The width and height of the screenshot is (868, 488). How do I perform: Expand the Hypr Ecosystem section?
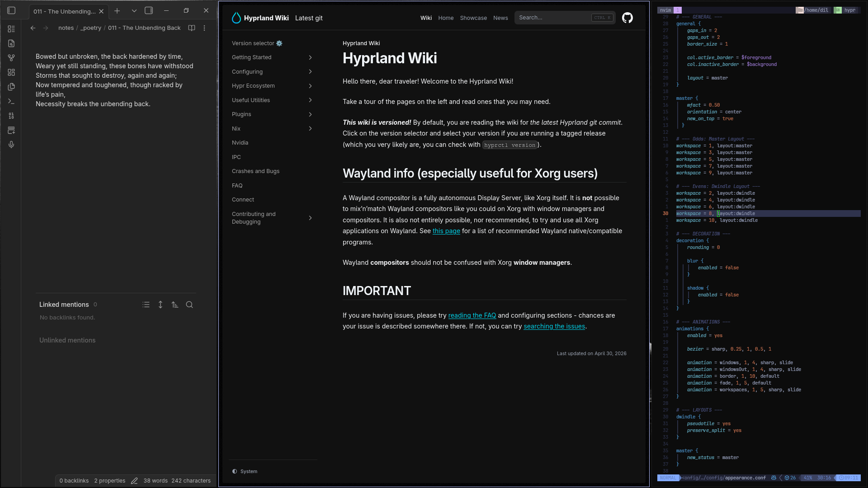pyautogui.click(x=272, y=86)
